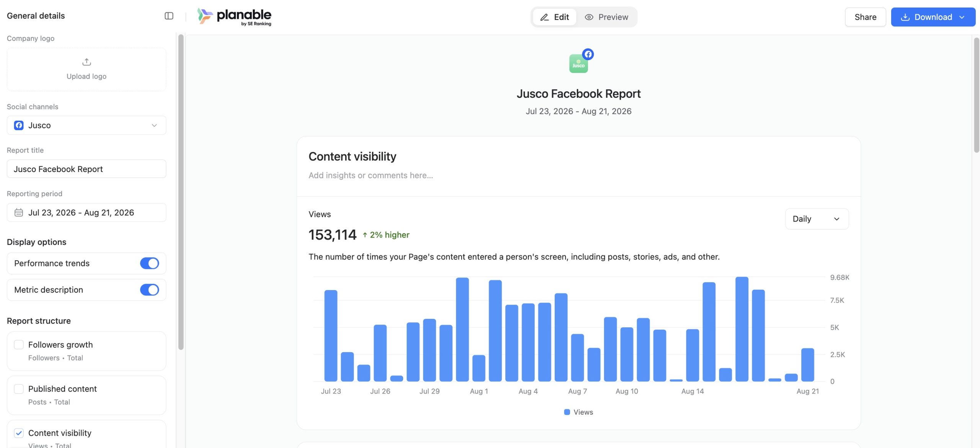
Task: Click the tallest bar near Aug 1
Action: tap(462, 329)
